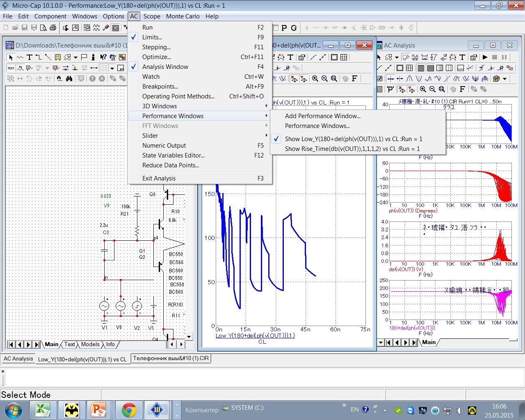525x420 pixels.
Task: Open the graphics shapes dropdown arrow in schematic toolbar
Action: pos(75,57)
